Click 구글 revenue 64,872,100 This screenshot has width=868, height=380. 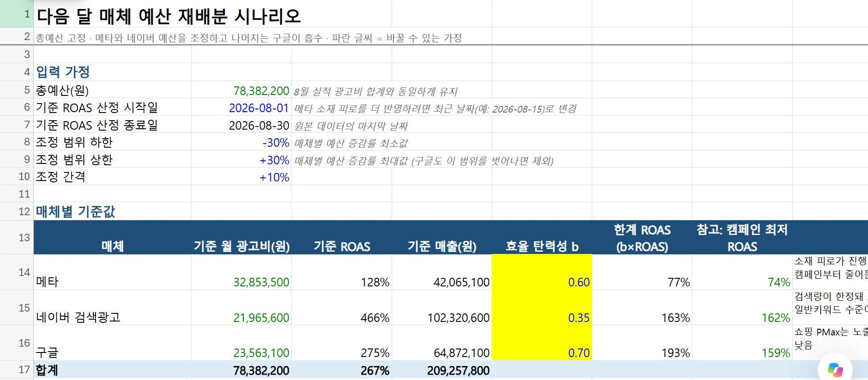click(461, 353)
